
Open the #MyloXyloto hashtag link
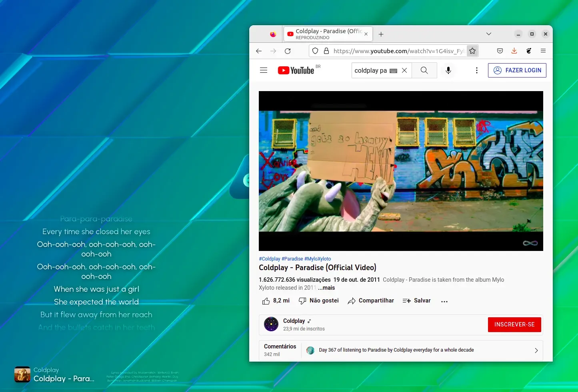pos(318,259)
